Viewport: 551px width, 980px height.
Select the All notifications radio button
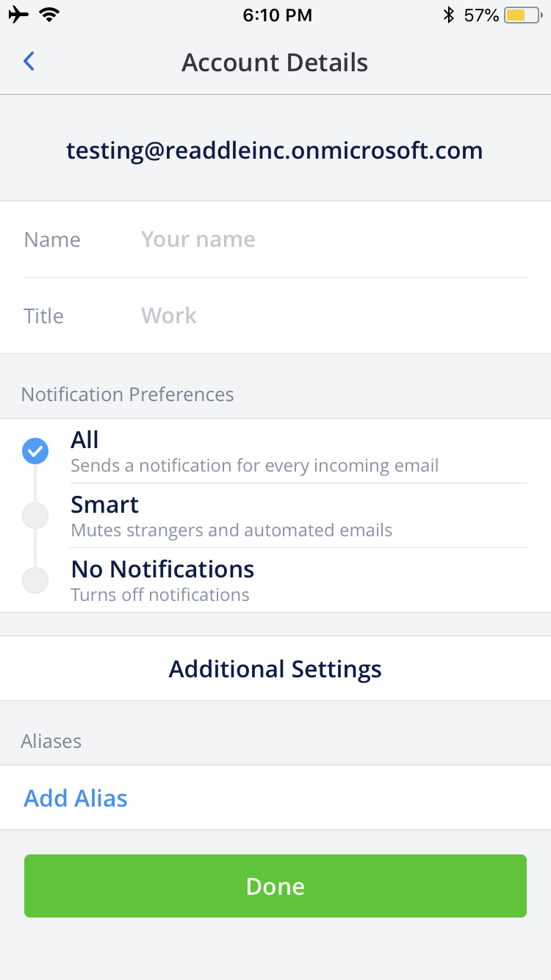click(35, 451)
